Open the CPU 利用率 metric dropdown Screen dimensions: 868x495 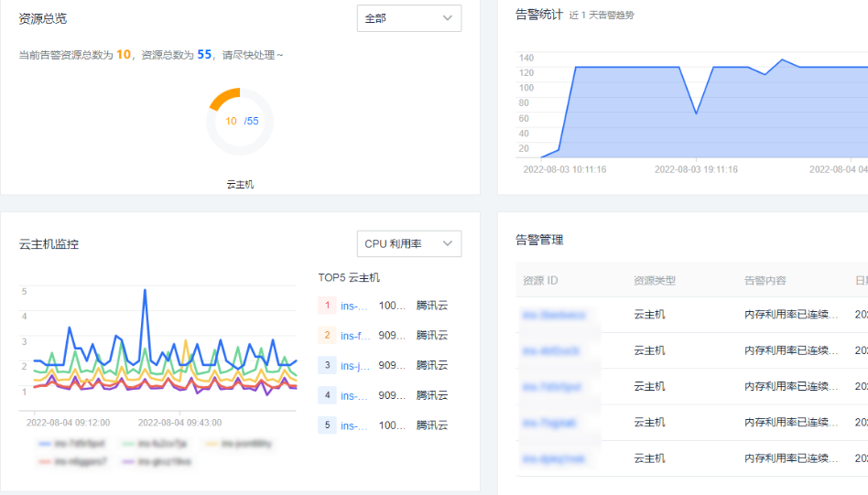click(409, 244)
